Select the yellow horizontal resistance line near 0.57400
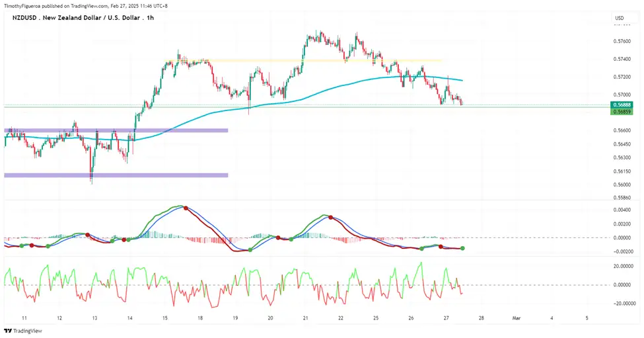This screenshot has height=338, width=644. click(x=303, y=61)
